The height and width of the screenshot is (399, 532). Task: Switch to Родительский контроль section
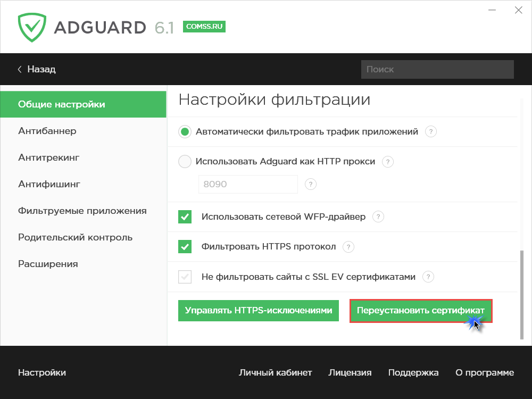[75, 237]
